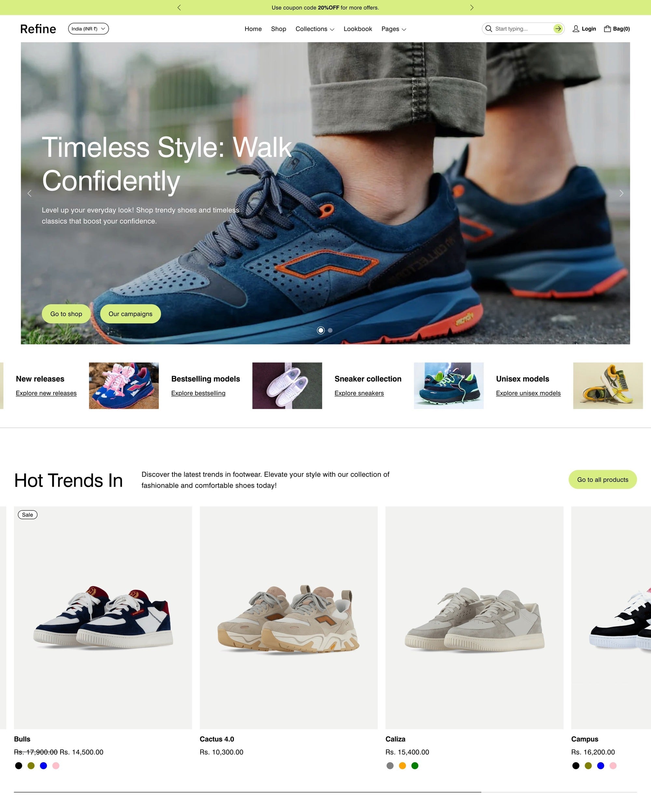651x812 pixels.
Task: Open the India (INR ₹) currency selector
Action: 88,29
